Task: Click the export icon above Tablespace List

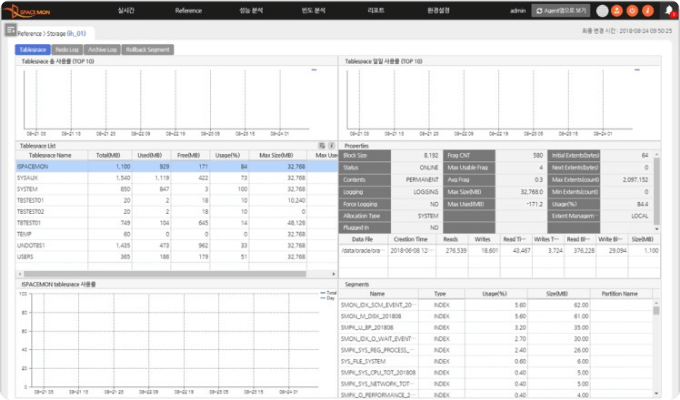Action: point(322,145)
